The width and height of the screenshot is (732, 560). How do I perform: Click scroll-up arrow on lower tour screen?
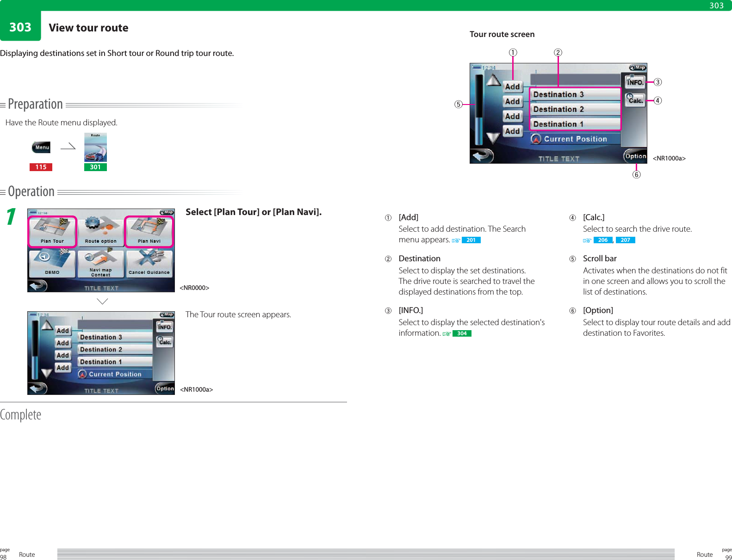(47, 326)
